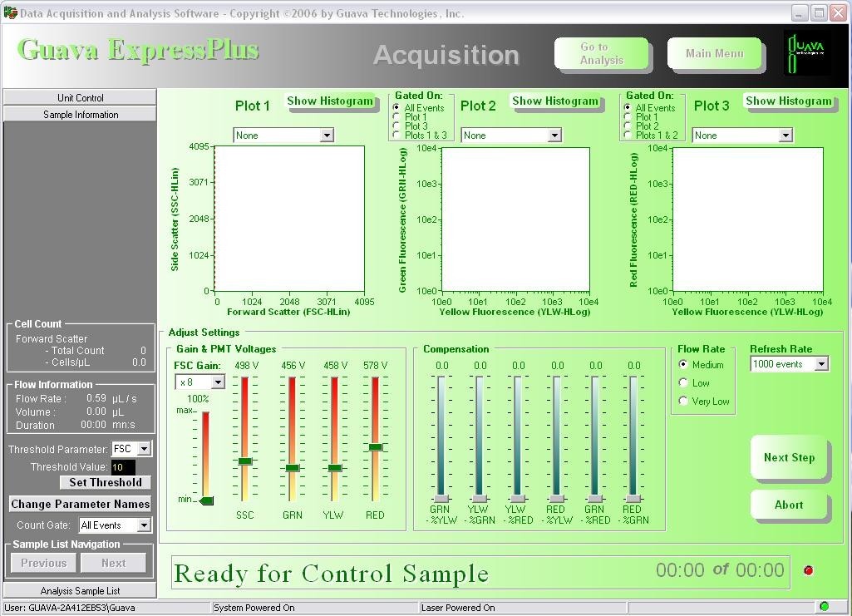This screenshot has width=852, height=616.
Task: Select Plots 1 & 2 gate for Plot 3
Action: coord(627,135)
